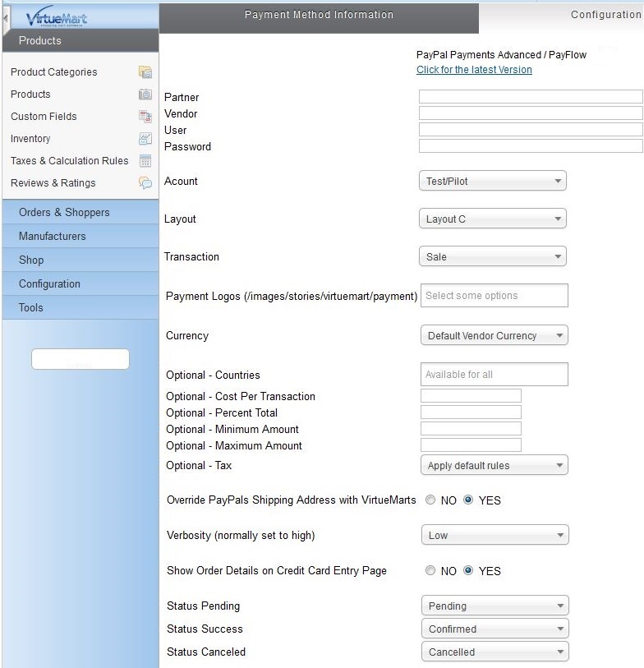Open the Layout C dropdown
Screen dimensions: 644x668
493,219
